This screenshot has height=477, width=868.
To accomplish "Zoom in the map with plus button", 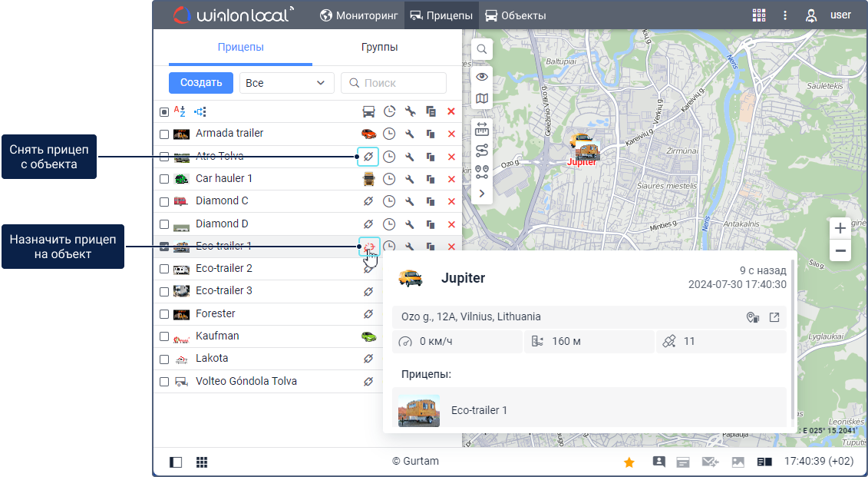I will pos(840,228).
